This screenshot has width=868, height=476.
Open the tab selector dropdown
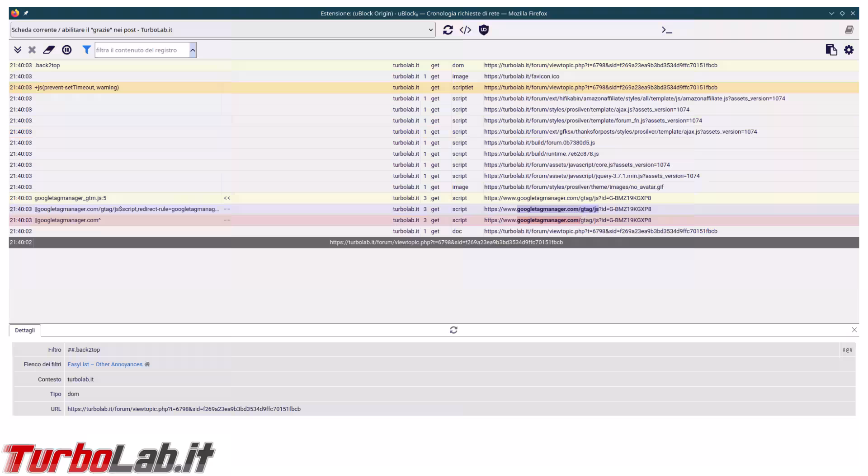[x=223, y=30]
